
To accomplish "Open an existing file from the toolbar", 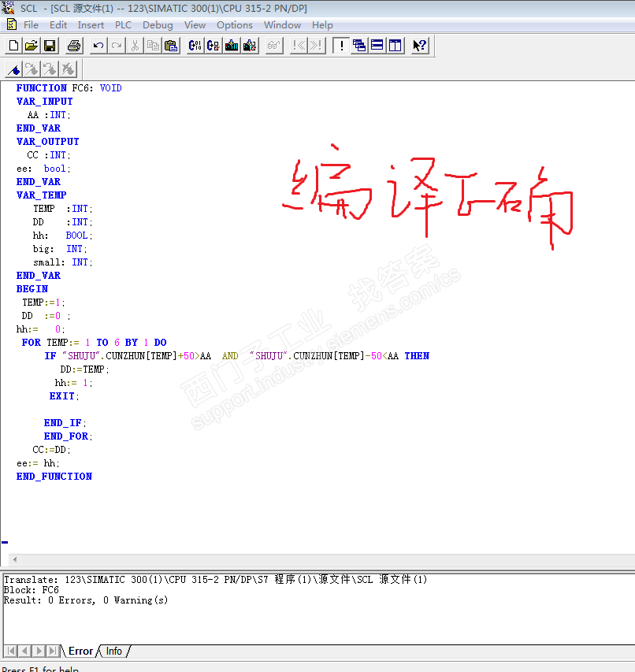I will [32, 46].
